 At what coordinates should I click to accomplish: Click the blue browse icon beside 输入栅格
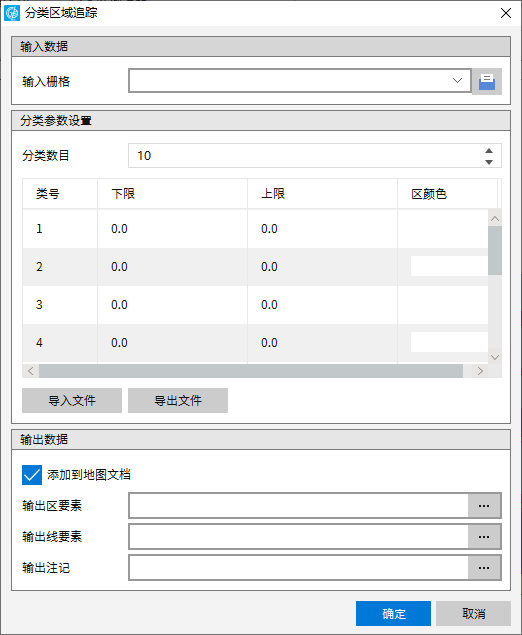(x=487, y=81)
